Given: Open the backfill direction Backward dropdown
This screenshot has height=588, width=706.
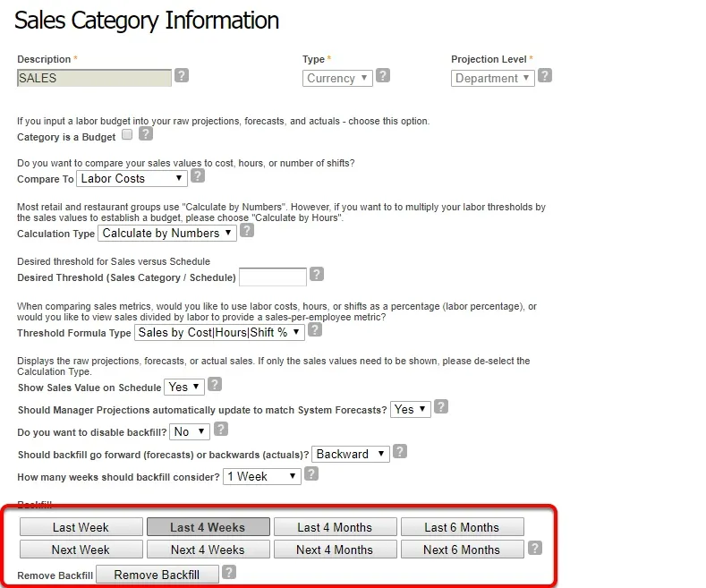Looking at the screenshot, I should pos(350,454).
